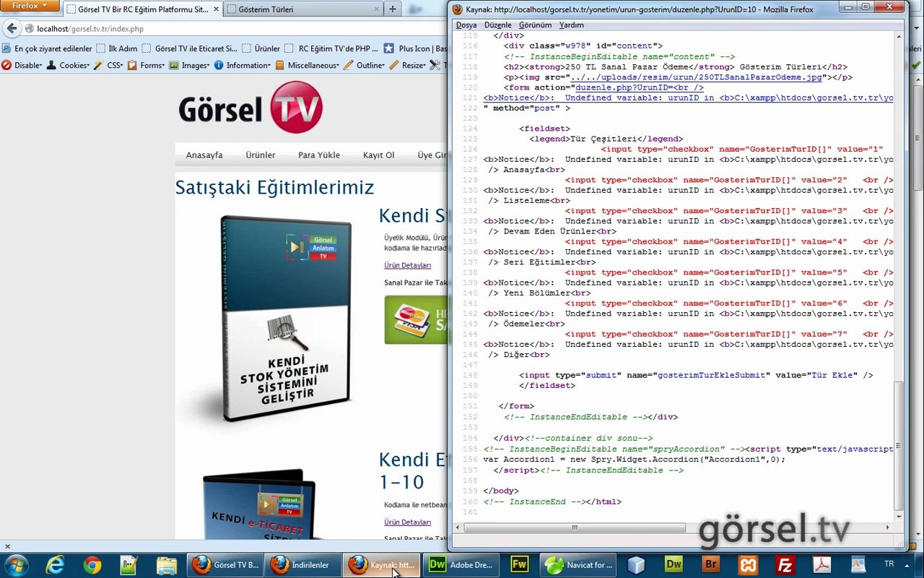Viewport: 924px width, 578px height.
Task: Click the source window scroll-up arrow
Action: [x=899, y=35]
